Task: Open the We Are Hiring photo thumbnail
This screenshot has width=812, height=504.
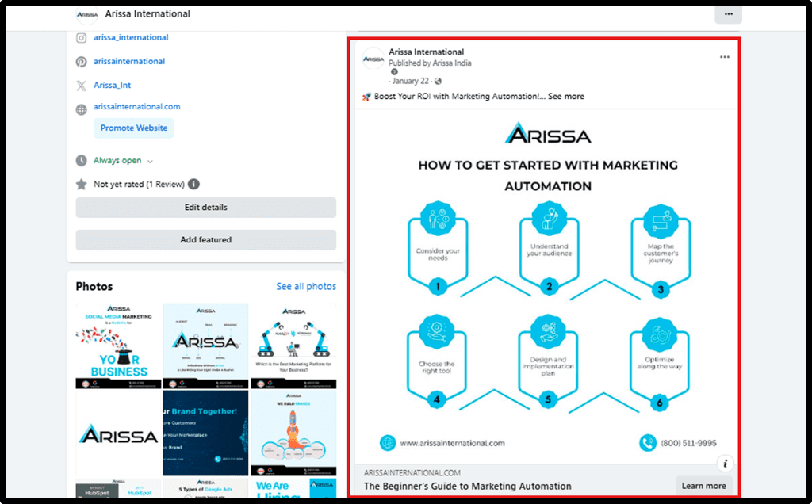Action: pos(293,488)
